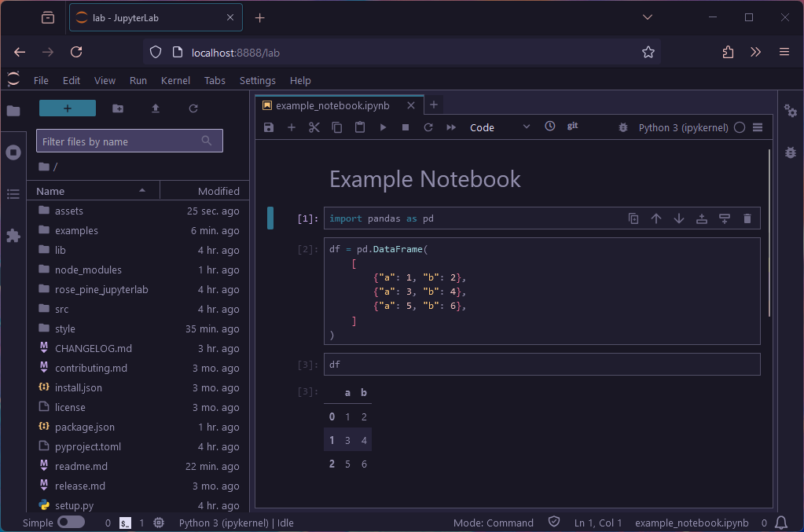Click the terminal count icon in status bar

(x=125, y=523)
